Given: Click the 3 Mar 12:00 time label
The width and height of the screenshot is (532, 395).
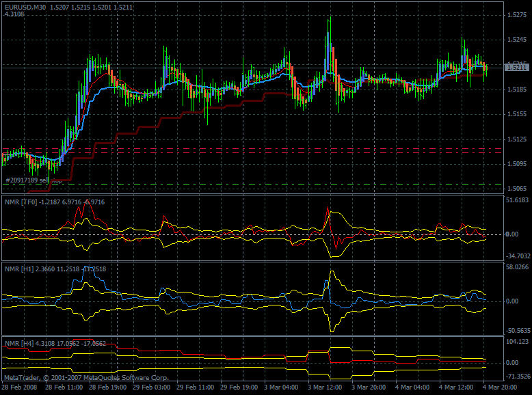Looking at the screenshot, I should click(325, 387).
